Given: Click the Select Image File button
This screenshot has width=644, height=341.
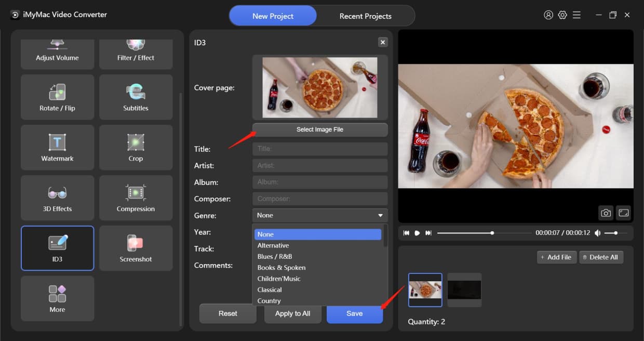Looking at the screenshot, I should click(320, 129).
